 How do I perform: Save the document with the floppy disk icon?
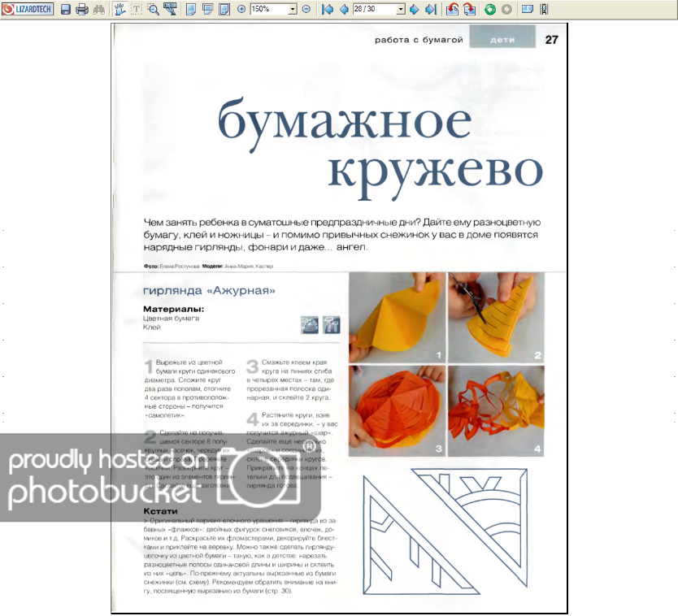pos(66,9)
